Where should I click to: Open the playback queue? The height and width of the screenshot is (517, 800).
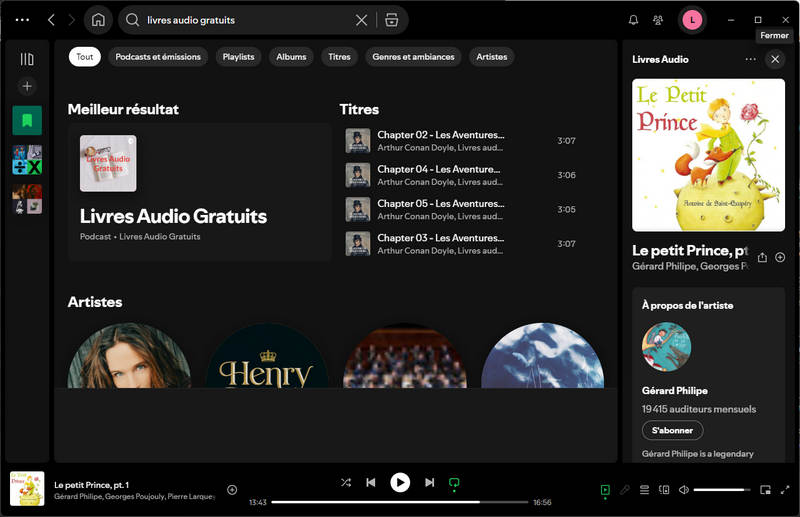tap(644, 490)
